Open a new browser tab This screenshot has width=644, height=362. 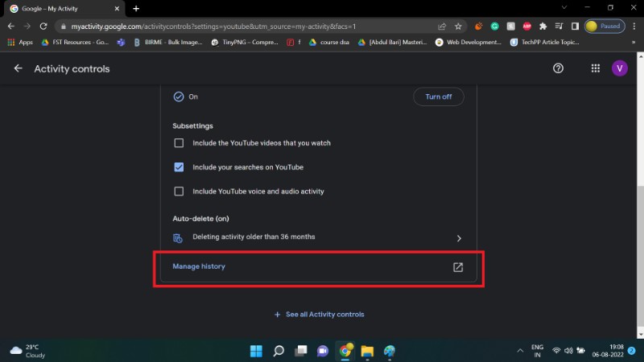(x=136, y=8)
